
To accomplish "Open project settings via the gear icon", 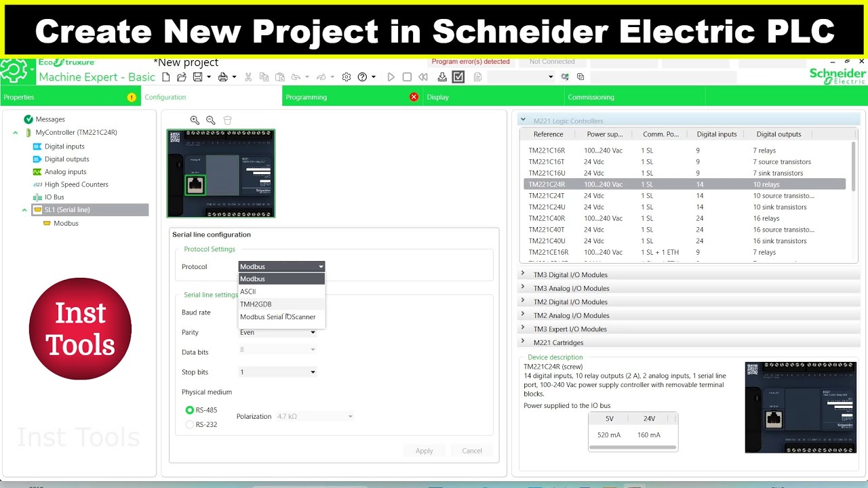I will (x=346, y=77).
